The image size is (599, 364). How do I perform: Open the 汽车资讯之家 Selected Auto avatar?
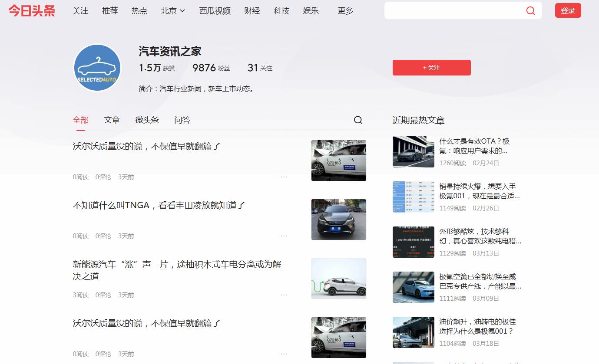coord(97,68)
